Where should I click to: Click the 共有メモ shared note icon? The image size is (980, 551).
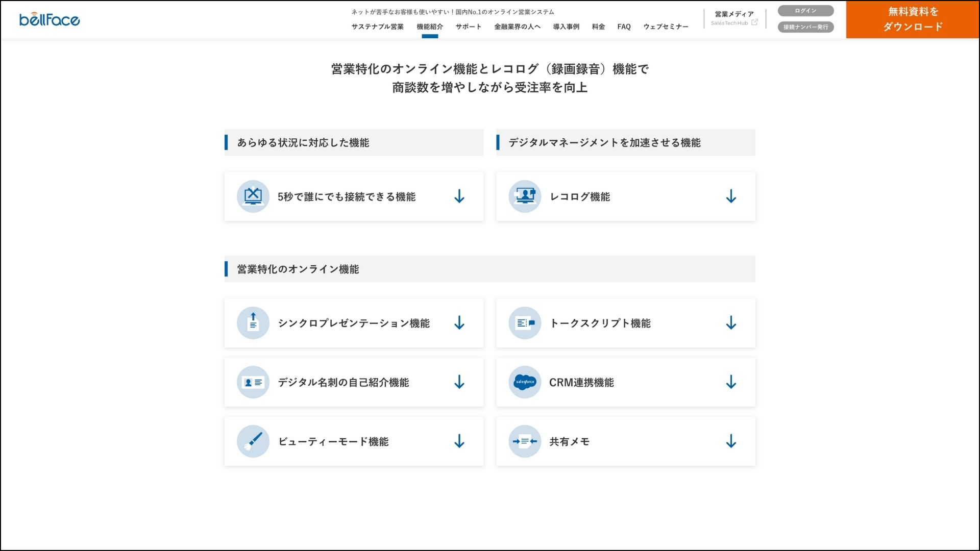tap(524, 441)
